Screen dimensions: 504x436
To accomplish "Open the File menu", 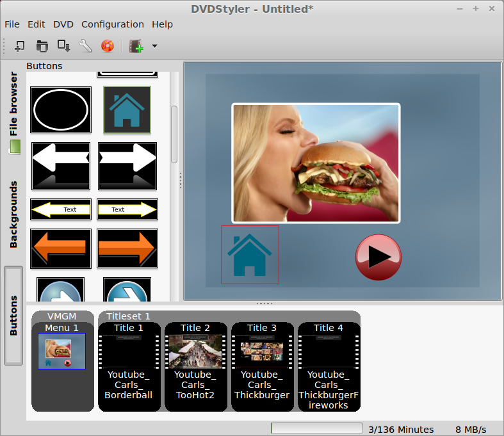I will tap(12, 24).
